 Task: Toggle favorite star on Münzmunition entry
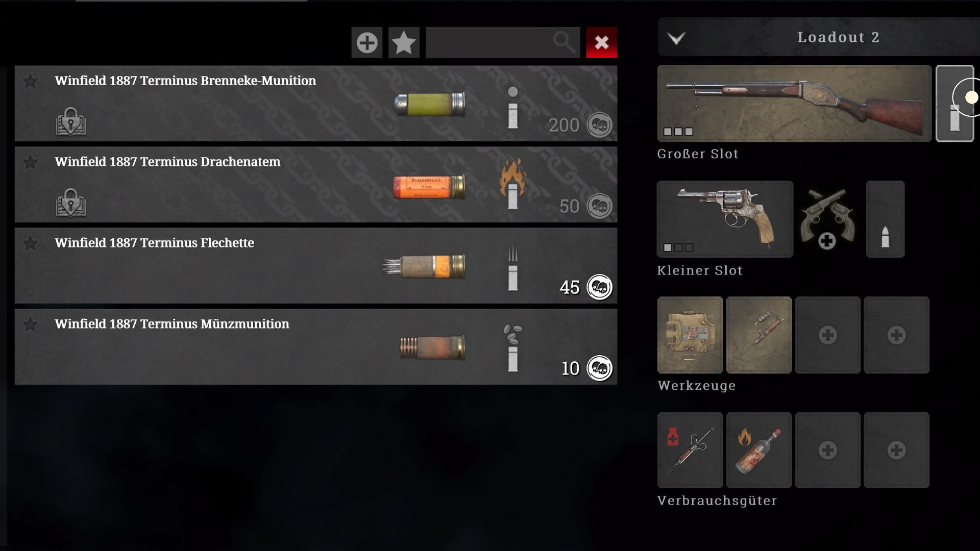(x=30, y=324)
